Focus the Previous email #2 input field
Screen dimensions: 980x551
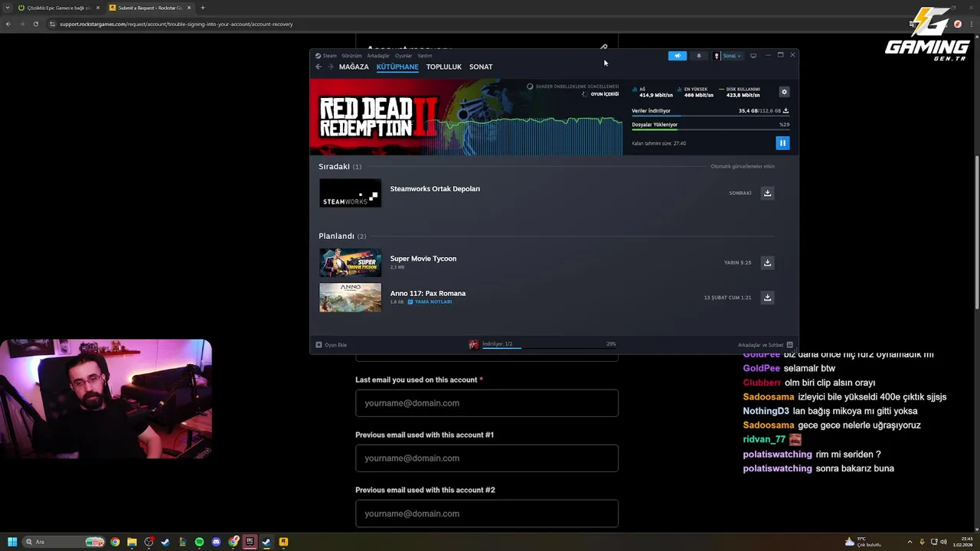(x=487, y=514)
